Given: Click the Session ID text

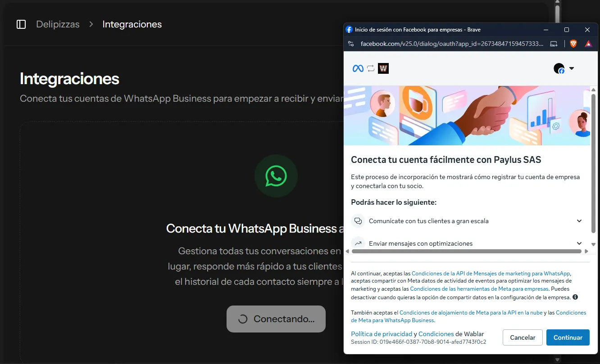Looking at the screenshot, I should (x=418, y=342).
